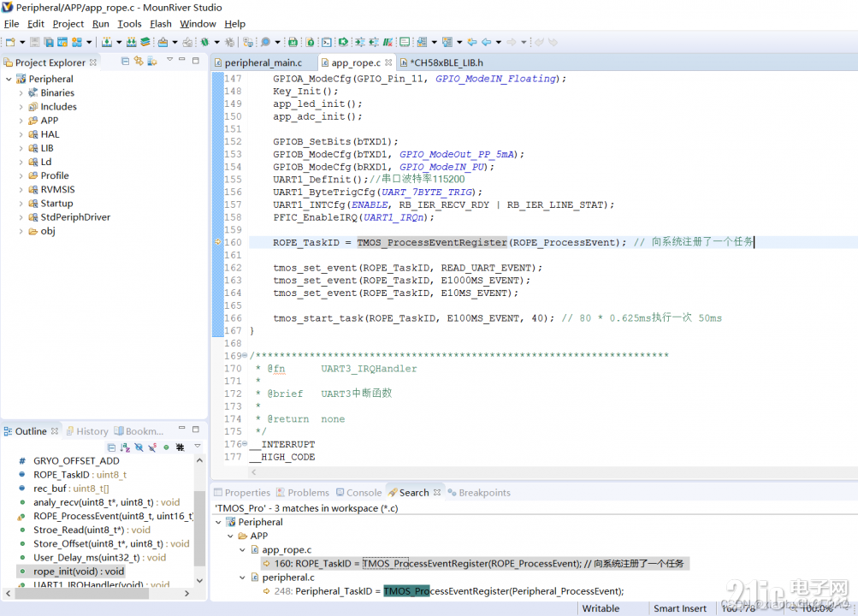Switch to the Bookmarks tab

pos(139,432)
